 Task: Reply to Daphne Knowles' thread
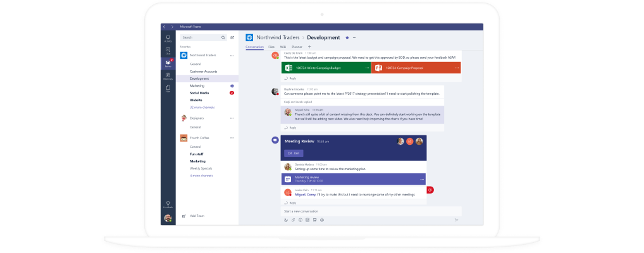290,128
